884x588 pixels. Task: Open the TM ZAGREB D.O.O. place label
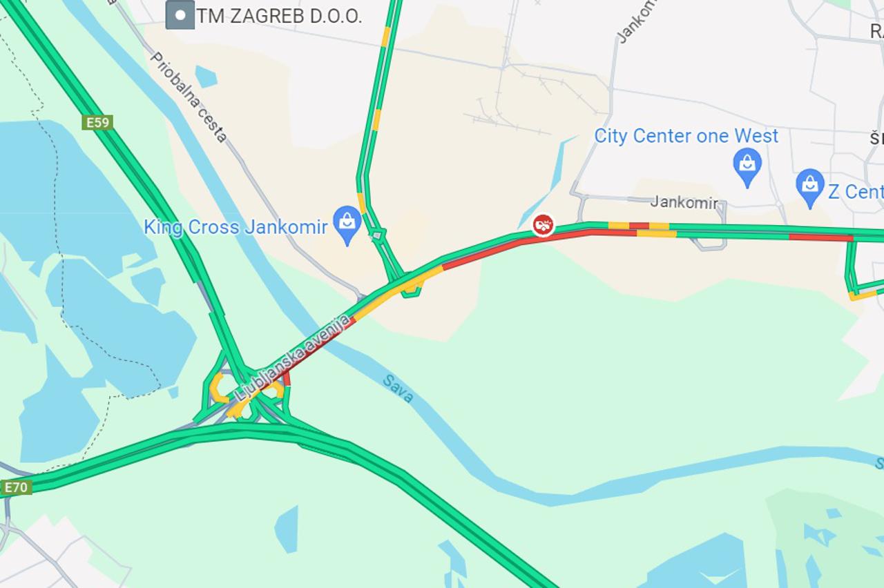[x=279, y=16]
